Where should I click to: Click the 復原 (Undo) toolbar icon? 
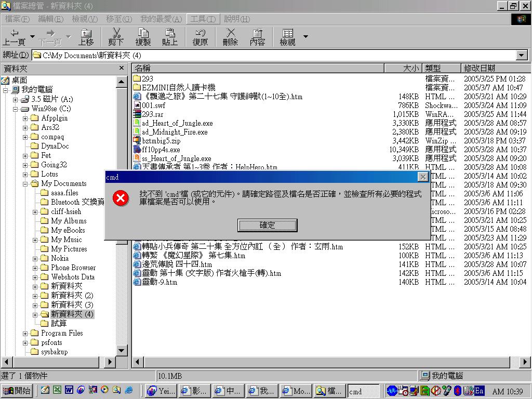pos(200,37)
